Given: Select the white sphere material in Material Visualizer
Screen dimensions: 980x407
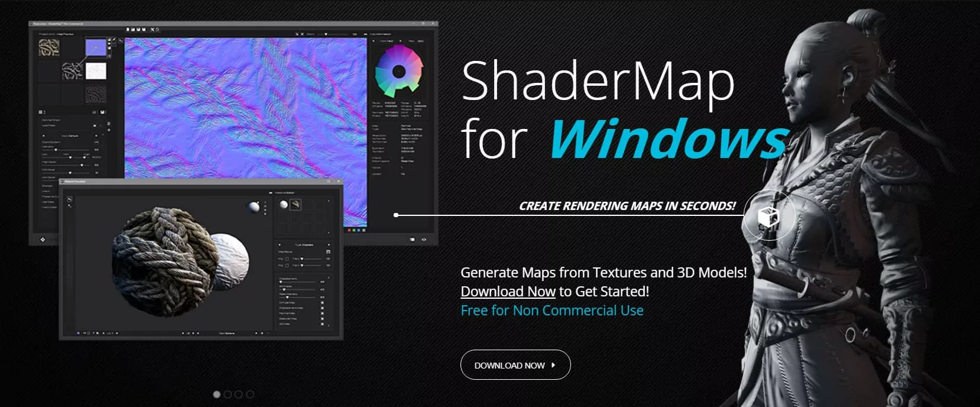Looking at the screenshot, I should coord(284,205).
